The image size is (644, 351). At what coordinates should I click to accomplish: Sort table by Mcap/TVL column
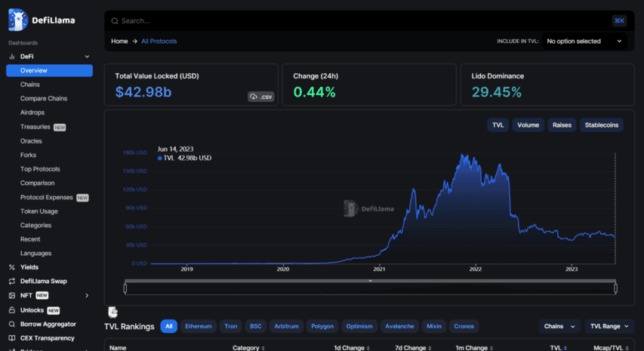(611, 348)
